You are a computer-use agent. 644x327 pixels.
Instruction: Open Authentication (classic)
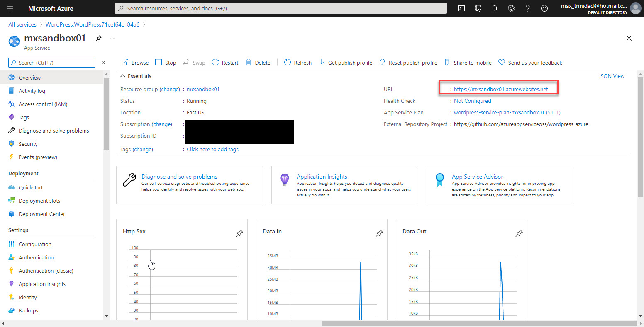tap(51, 271)
